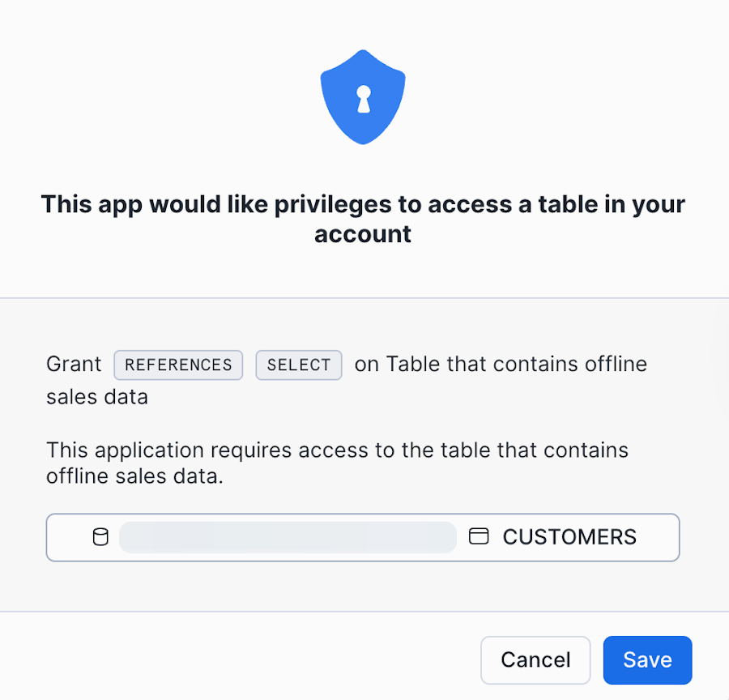The image size is (729, 700).
Task: Click the blurred database name placeholder
Action: tap(288, 537)
